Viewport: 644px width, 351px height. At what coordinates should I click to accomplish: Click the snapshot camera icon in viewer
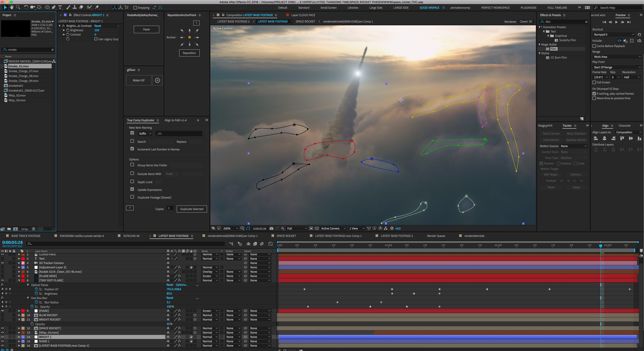pyautogui.click(x=272, y=228)
